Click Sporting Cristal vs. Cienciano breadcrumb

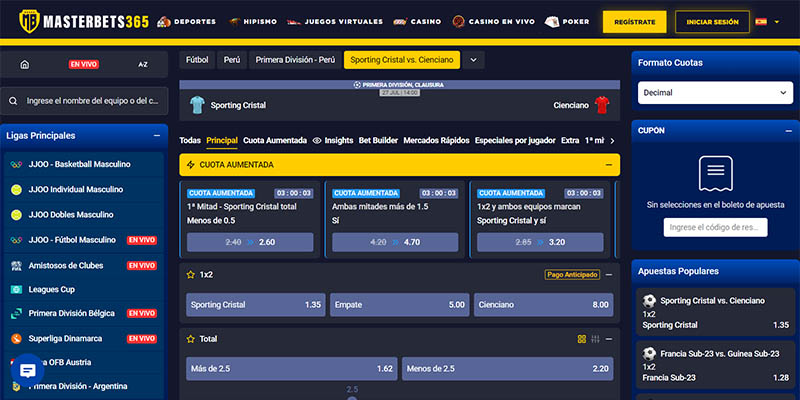click(x=402, y=60)
